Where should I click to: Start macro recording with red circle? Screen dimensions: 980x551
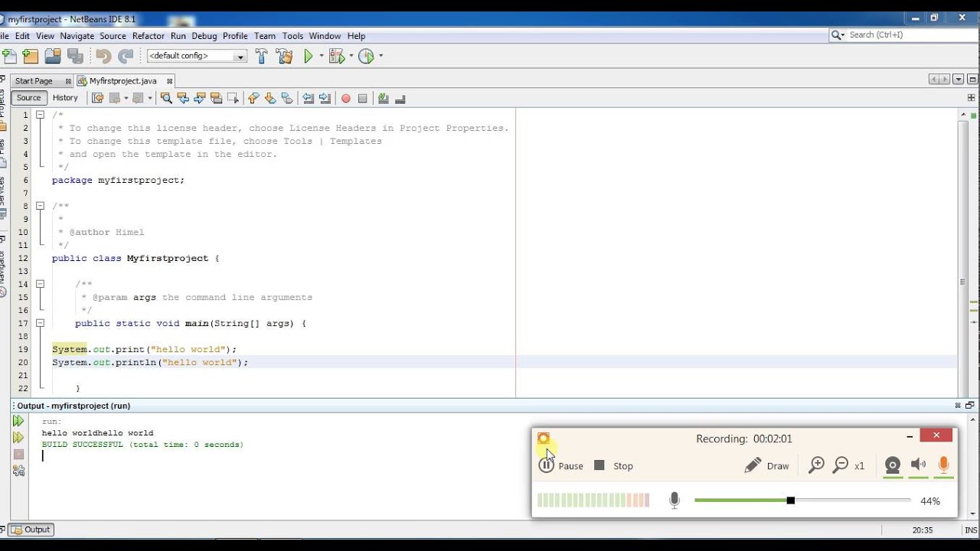pyautogui.click(x=346, y=98)
